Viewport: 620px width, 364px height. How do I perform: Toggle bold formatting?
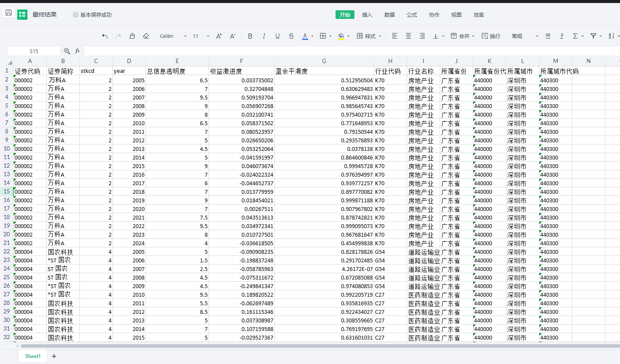(x=250, y=36)
